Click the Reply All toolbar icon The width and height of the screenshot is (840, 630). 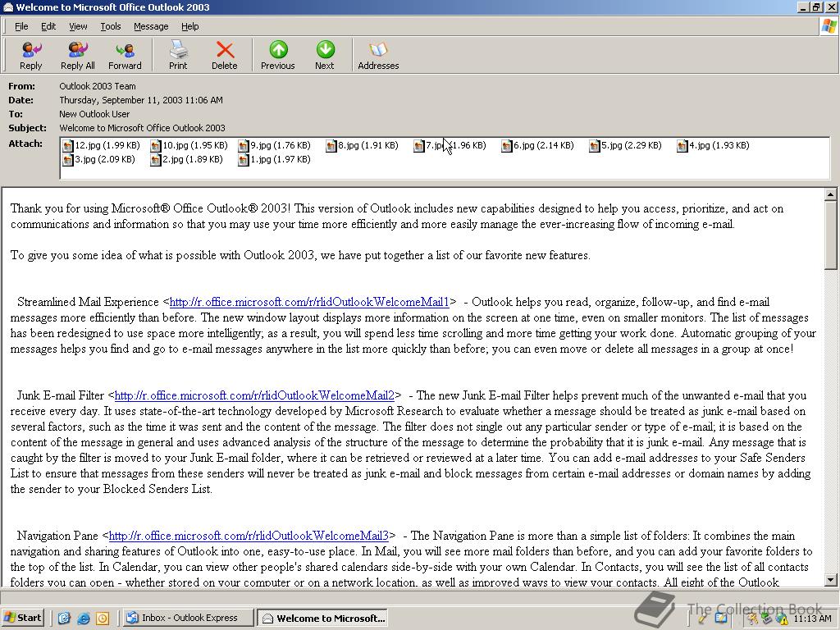coord(78,55)
